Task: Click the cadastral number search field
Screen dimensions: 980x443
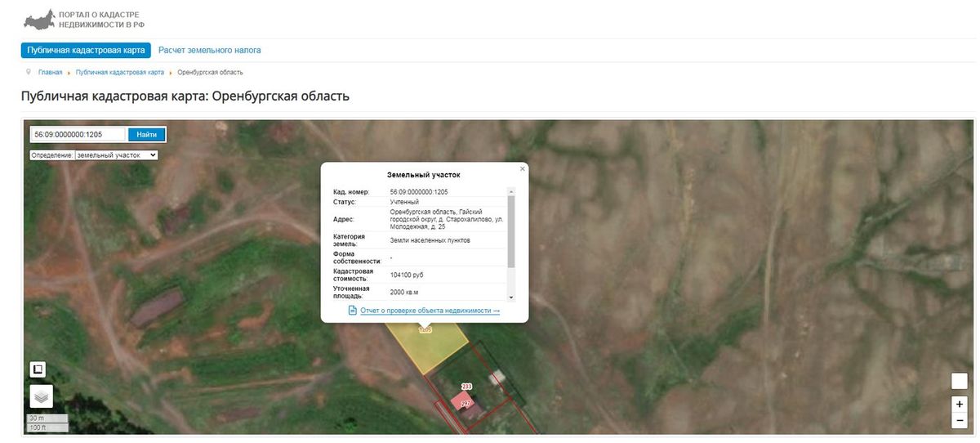Action: point(78,134)
